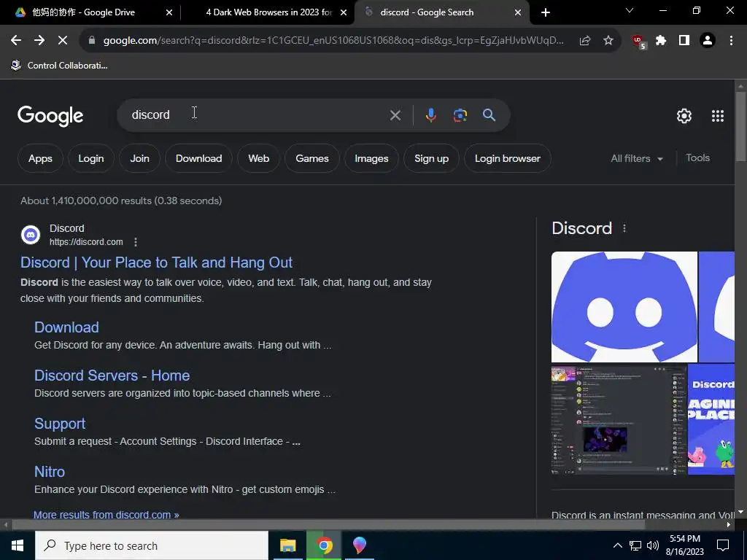Toggle the browser side panel
This screenshot has width=747, height=560.
click(x=684, y=41)
